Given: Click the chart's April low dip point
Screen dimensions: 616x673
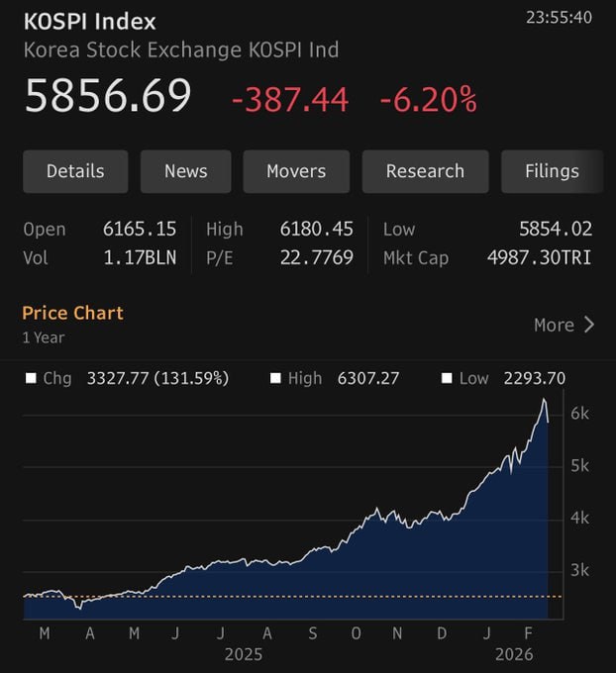Looking at the screenshot, I should [x=80, y=608].
